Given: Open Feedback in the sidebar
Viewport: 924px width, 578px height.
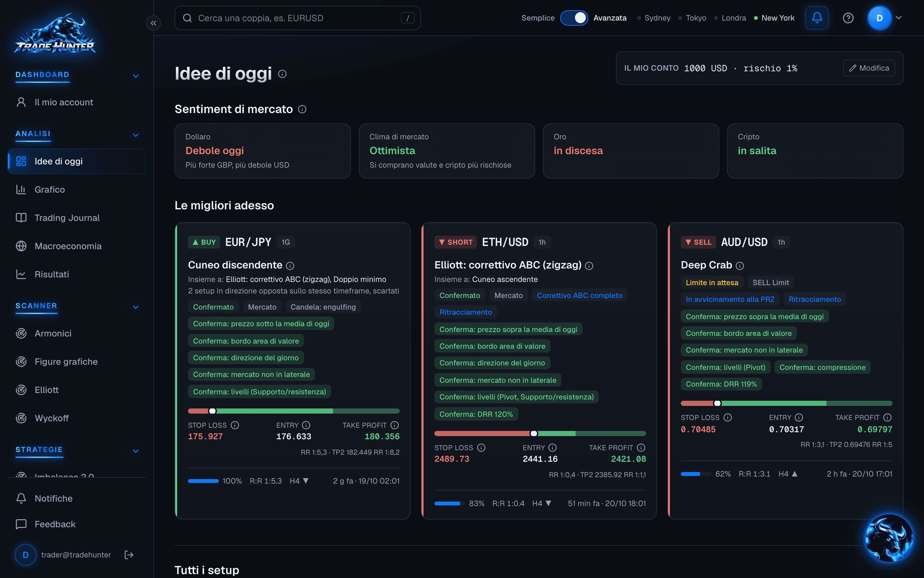Looking at the screenshot, I should (76, 524).
